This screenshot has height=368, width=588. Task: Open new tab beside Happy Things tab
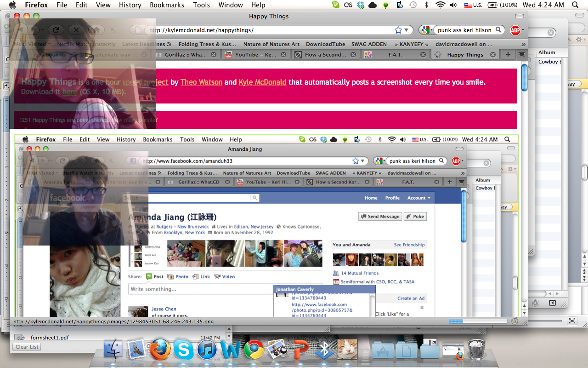(x=508, y=55)
